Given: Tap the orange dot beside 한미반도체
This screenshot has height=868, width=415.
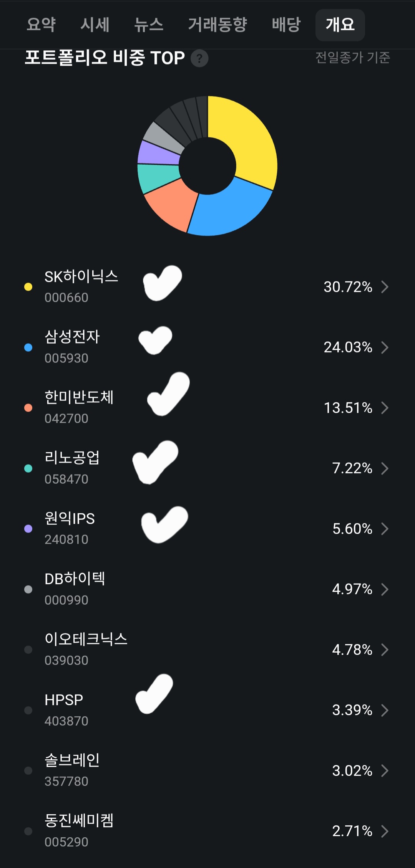Looking at the screenshot, I should click(x=28, y=408).
